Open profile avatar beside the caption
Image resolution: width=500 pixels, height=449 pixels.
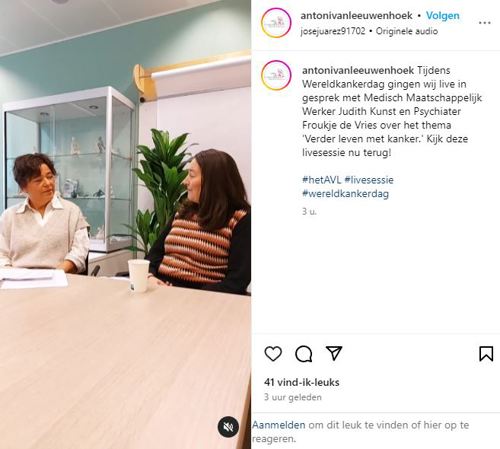tap(276, 75)
